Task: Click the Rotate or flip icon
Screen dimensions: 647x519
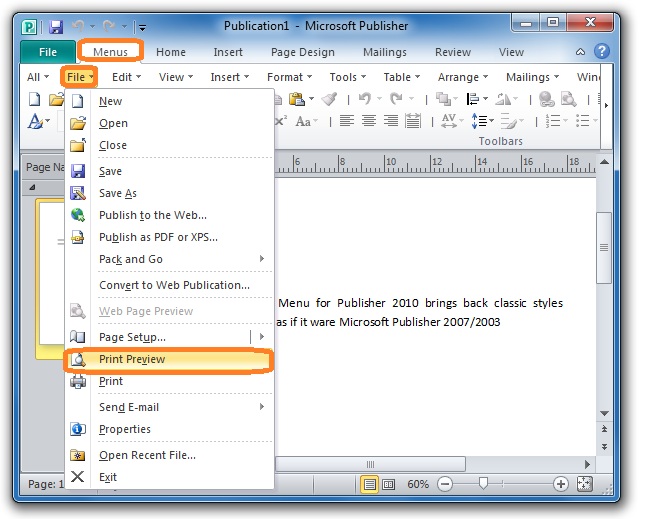Action: 503,99
